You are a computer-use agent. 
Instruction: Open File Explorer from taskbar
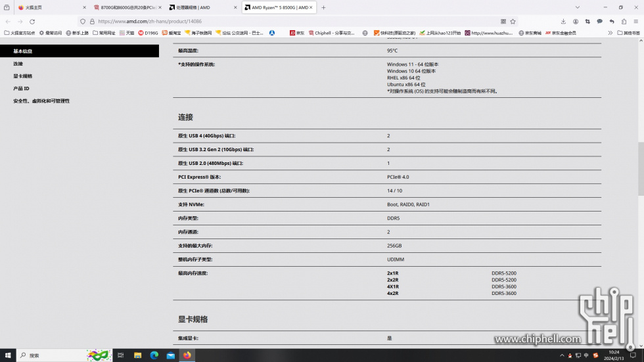point(137,355)
